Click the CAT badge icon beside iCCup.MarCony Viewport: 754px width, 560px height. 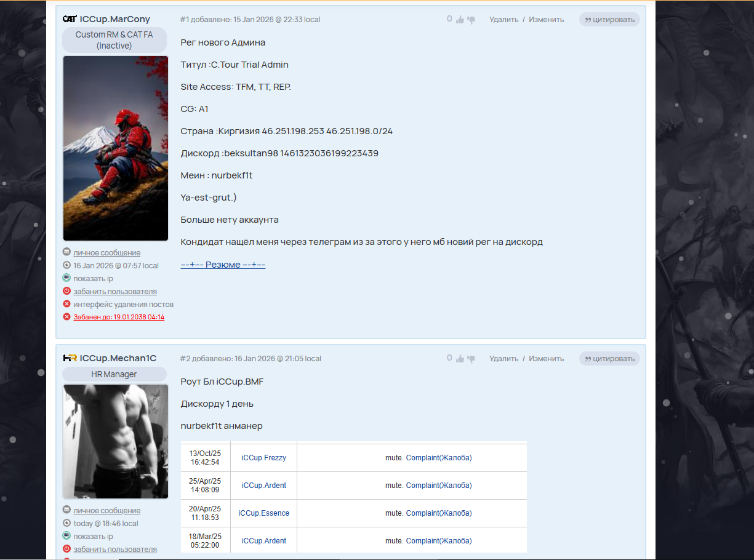point(70,19)
